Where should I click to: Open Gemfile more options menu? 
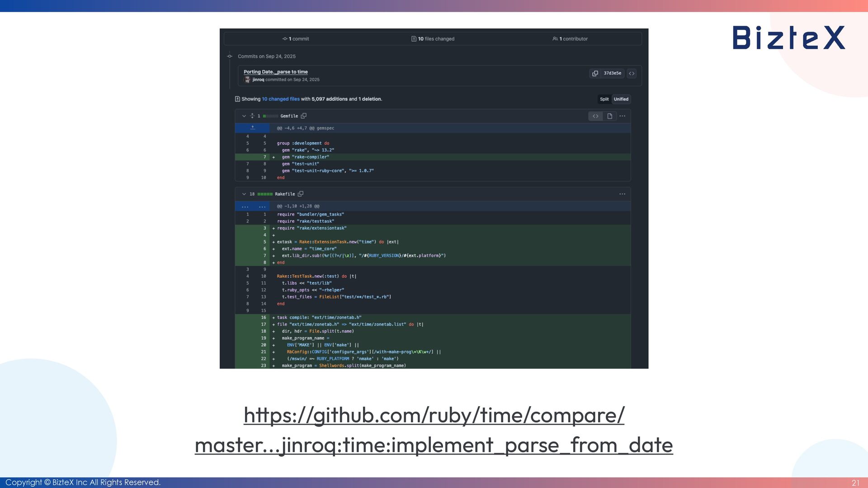point(623,116)
